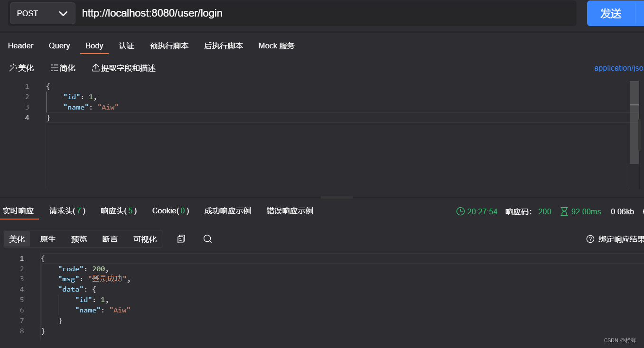Click the "msg": "登录成功" response line
This screenshot has width=644, height=348.
(x=94, y=279)
